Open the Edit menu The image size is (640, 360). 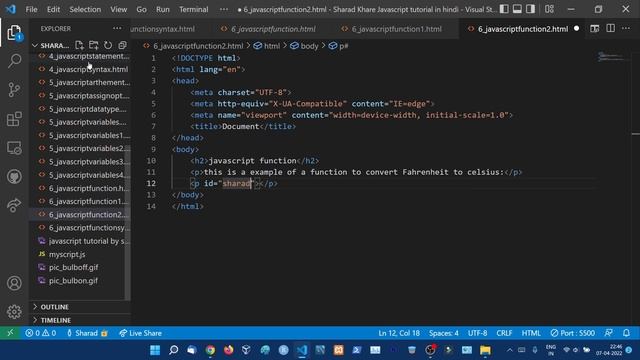pyautogui.click(x=53, y=9)
